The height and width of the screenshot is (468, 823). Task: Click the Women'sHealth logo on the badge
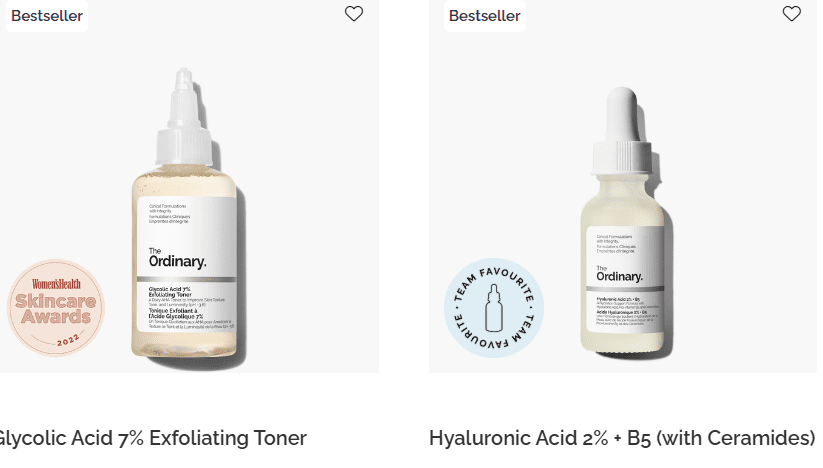coord(56,284)
